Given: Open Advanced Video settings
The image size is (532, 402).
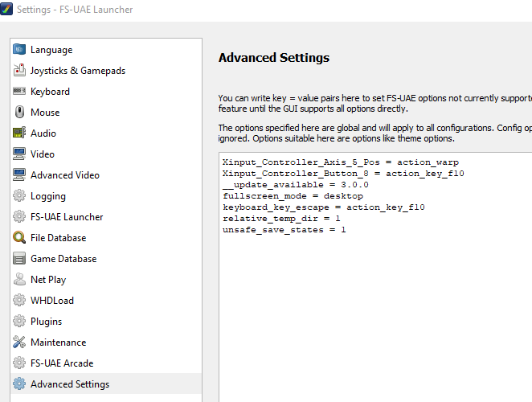Looking at the screenshot, I should pyautogui.click(x=106, y=174).
